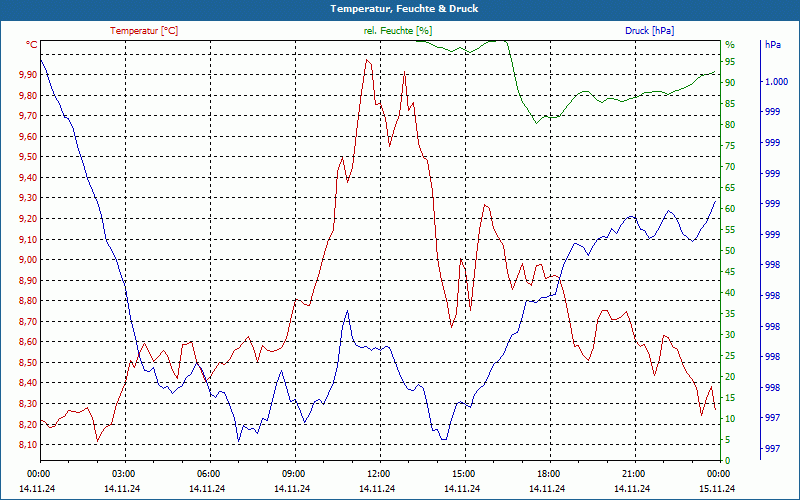This screenshot has height=500, width=800.
Task: Click the '9,00' temperature axis value
Action: click(29, 260)
